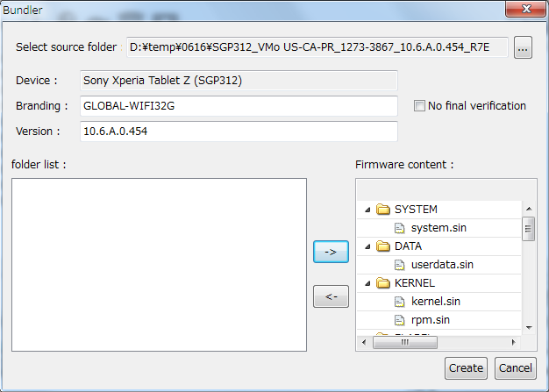Image resolution: width=549 pixels, height=392 pixels.
Task: Select kernel.sin in firmware content
Action: tap(436, 302)
